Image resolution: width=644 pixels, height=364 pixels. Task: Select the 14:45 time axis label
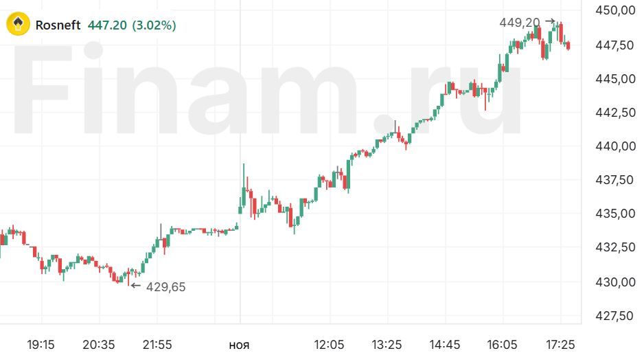[x=446, y=343]
